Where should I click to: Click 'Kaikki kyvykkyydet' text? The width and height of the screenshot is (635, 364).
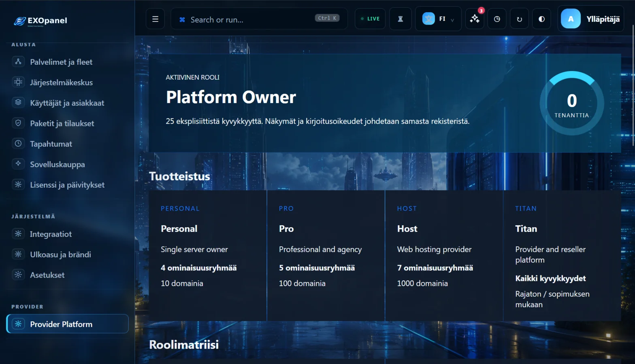click(550, 278)
